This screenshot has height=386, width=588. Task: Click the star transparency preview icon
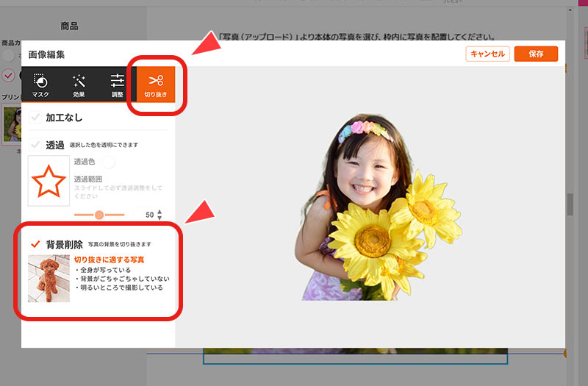49,181
